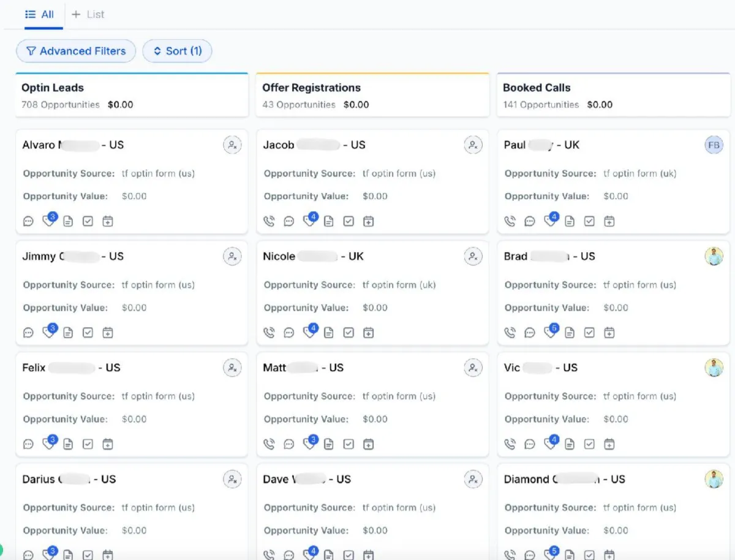Open conversation icon on Alvaro's card
This screenshot has width=735, height=560.
click(28, 221)
